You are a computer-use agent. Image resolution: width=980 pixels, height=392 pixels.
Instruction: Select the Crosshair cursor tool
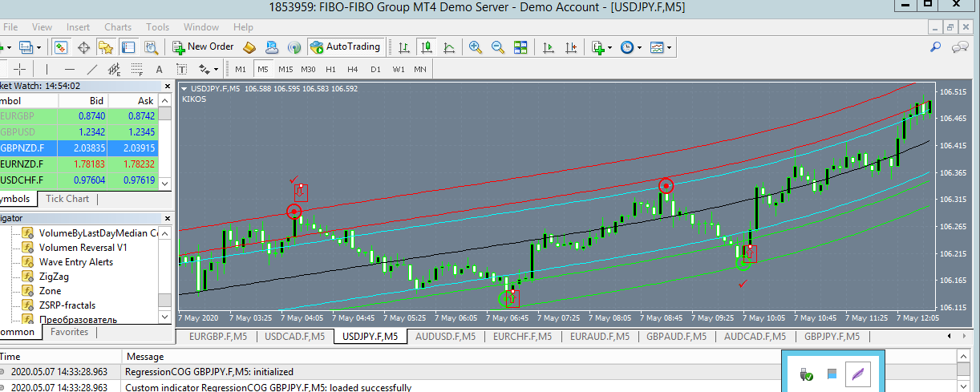click(20, 69)
